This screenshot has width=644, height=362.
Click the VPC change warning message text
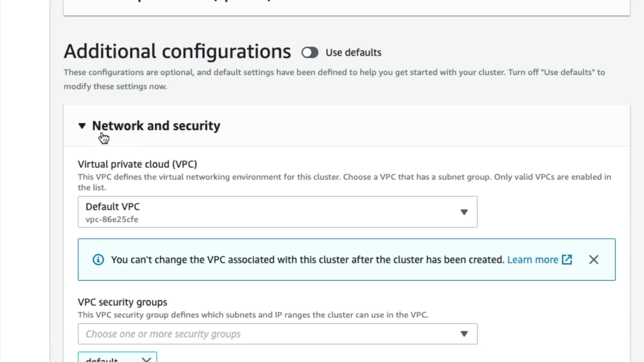[307, 260]
